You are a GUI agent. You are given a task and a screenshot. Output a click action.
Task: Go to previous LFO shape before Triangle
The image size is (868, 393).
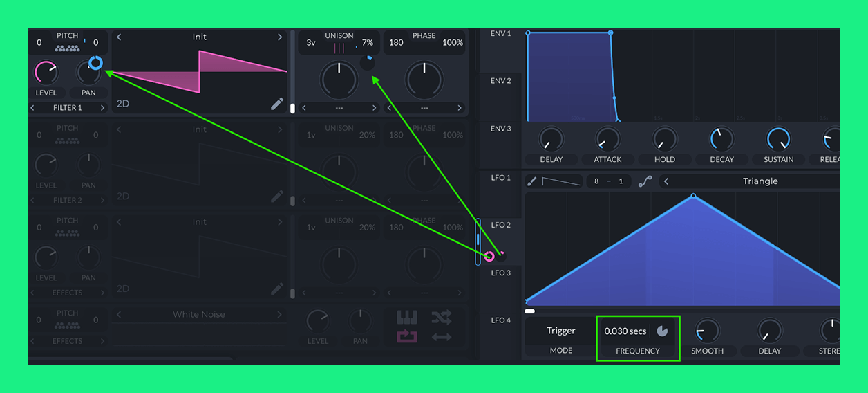point(666,181)
